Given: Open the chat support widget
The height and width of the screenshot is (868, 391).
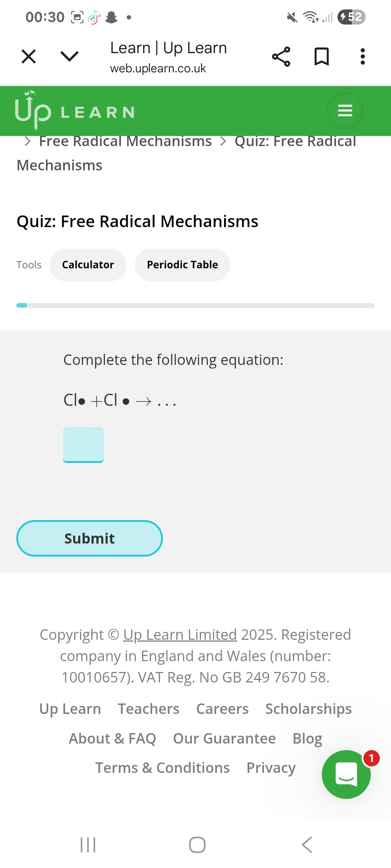Looking at the screenshot, I should point(346,774).
